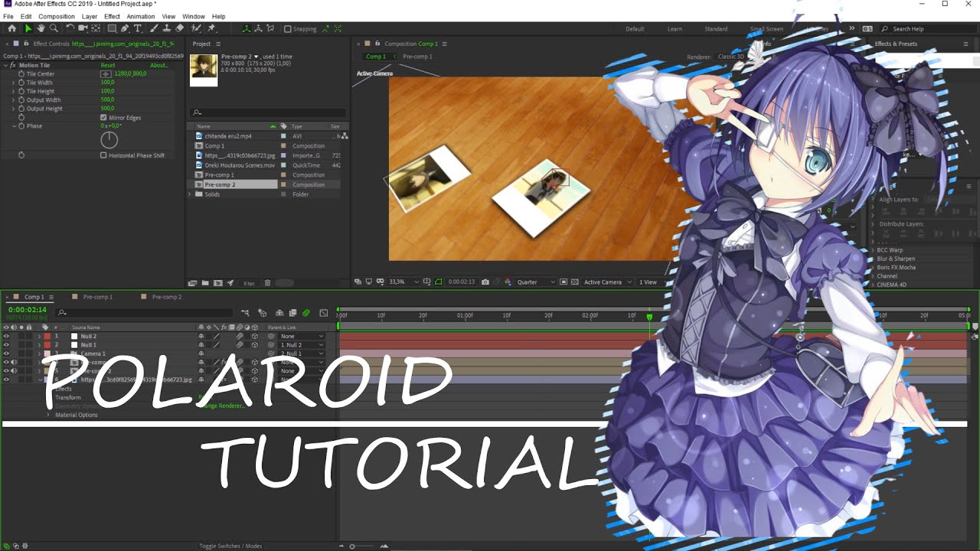This screenshot has width=980, height=551.
Task: Click the current time 0:00:02:14 display
Action: [27, 310]
